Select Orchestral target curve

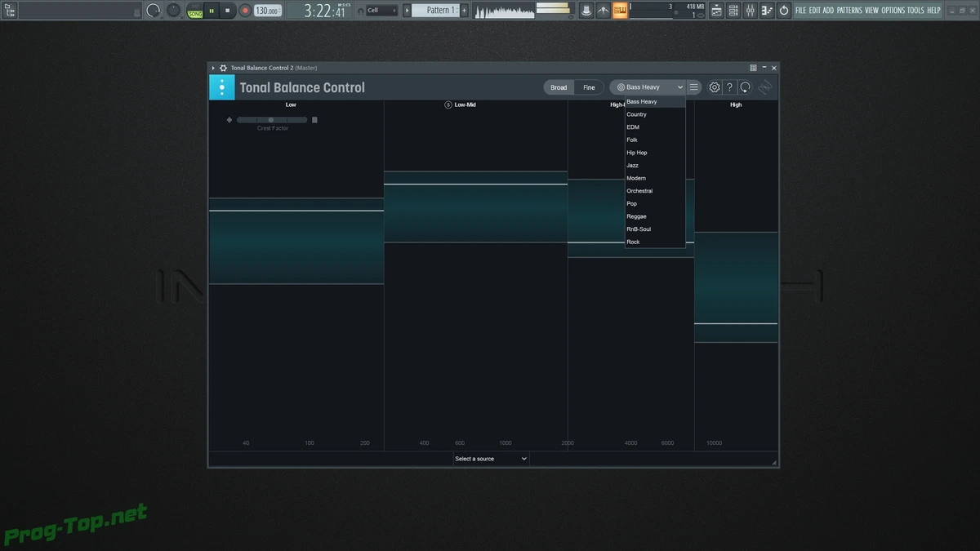pyautogui.click(x=655, y=191)
